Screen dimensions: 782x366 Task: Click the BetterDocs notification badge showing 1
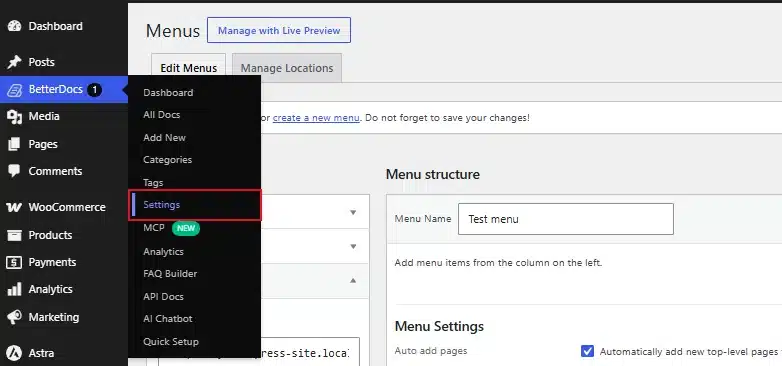coord(94,90)
